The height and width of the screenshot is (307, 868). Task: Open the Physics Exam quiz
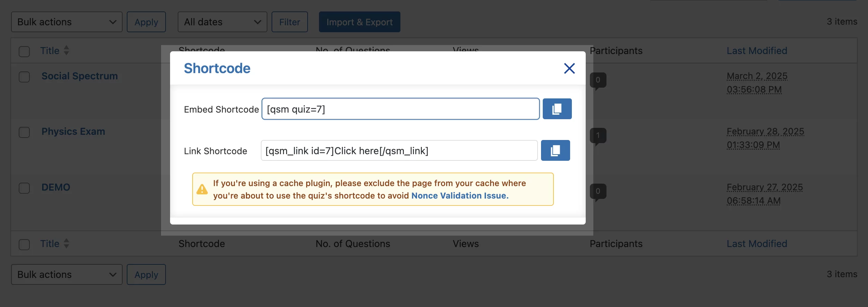point(73,131)
